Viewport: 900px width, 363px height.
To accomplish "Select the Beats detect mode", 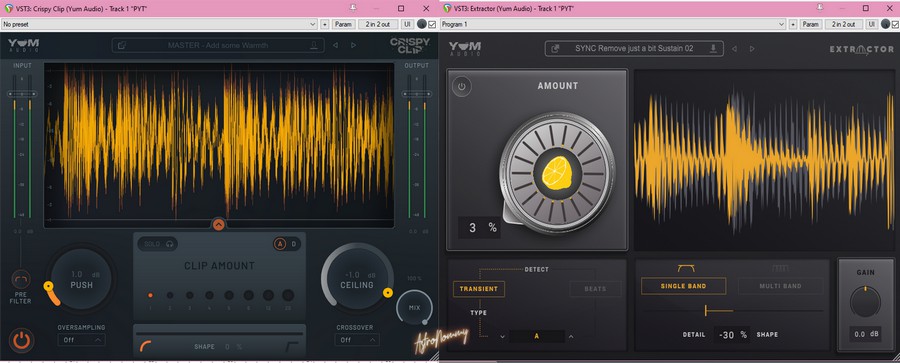I will pyautogui.click(x=595, y=289).
